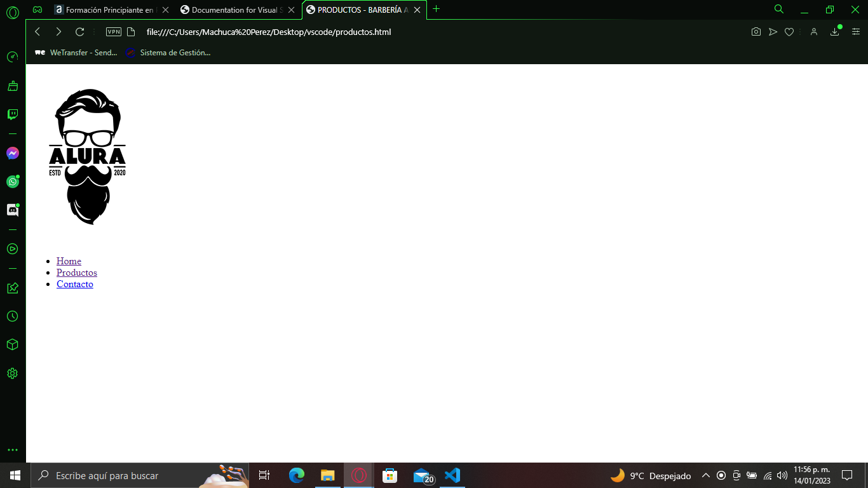Switch to Visual Studio Code on taskbar

click(452, 475)
